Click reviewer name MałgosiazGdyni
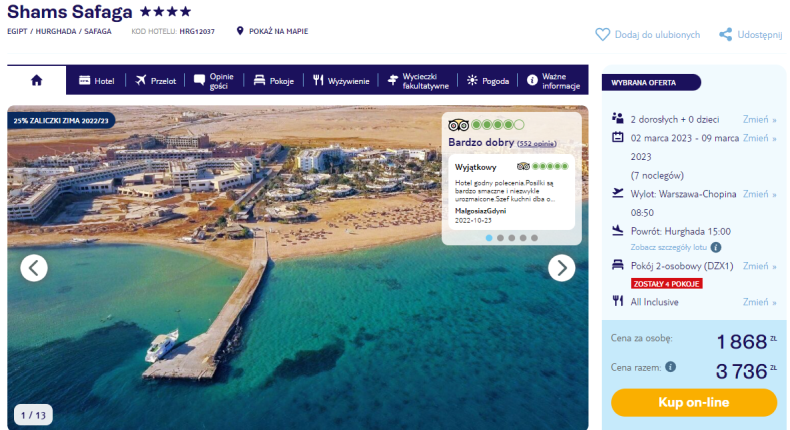Viewport: 790px width, 430px height. coord(480,211)
